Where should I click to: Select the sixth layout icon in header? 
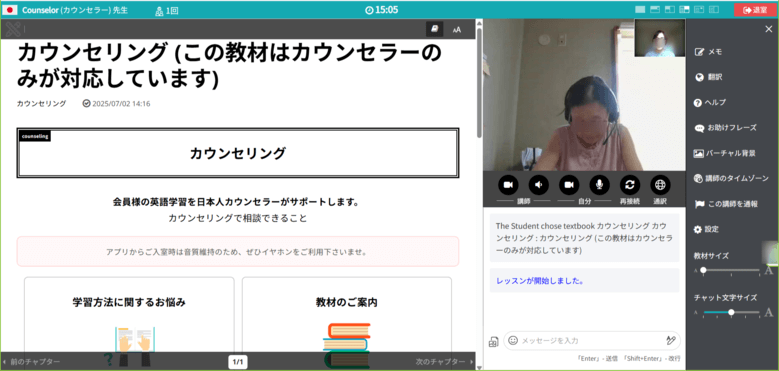pos(714,9)
